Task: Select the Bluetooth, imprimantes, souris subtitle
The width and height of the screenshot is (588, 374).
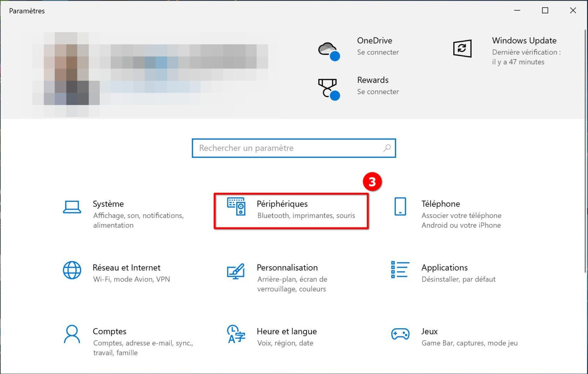Action: coord(306,215)
